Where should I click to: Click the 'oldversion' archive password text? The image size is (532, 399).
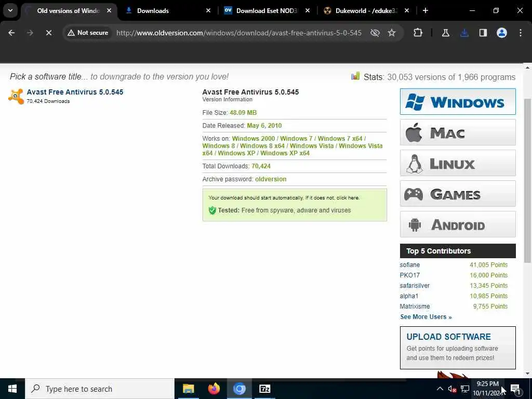point(271,179)
